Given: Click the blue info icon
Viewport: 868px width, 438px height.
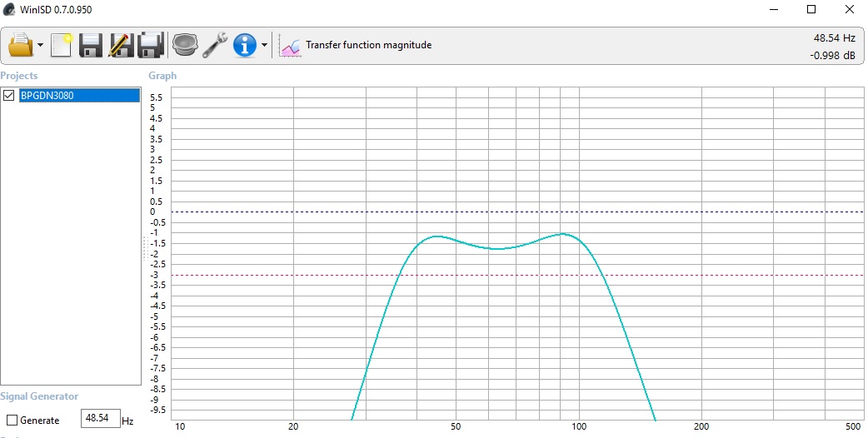Looking at the screenshot, I should coord(245,45).
